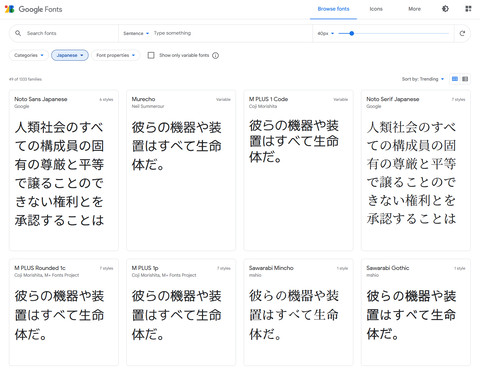Click the Search fonts input field
Image resolution: width=480 pixels, height=373 pixels.
pos(67,33)
